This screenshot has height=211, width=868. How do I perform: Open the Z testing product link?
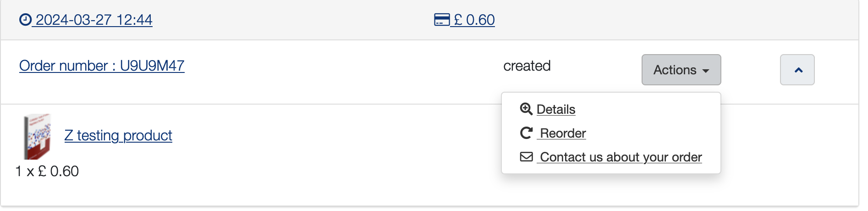[x=118, y=135]
